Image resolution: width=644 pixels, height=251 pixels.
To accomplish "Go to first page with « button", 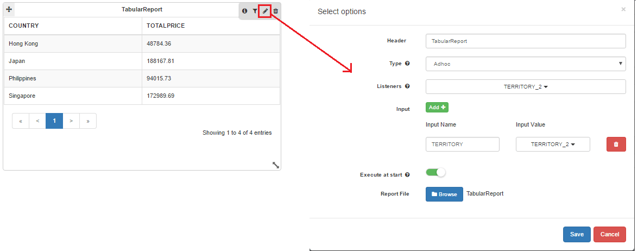I will point(21,121).
